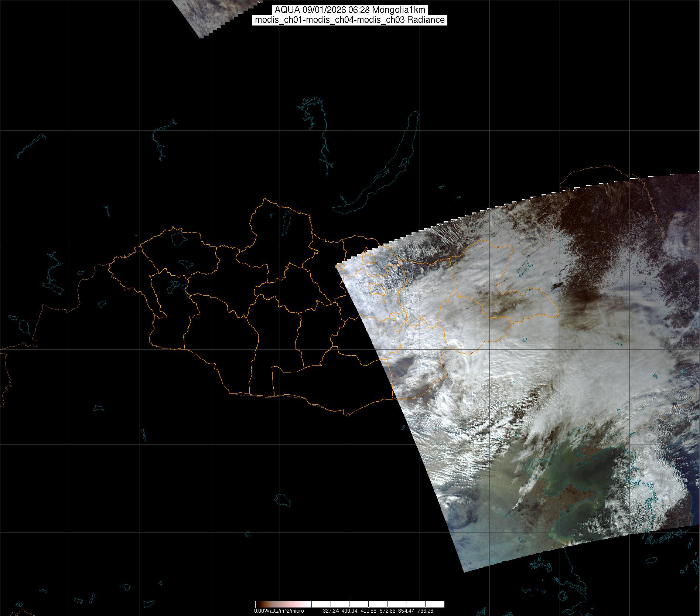The width and height of the screenshot is (700, 616).
Task: Click the 736.28 value on the colorbar
Action: [x=425, y=611]
